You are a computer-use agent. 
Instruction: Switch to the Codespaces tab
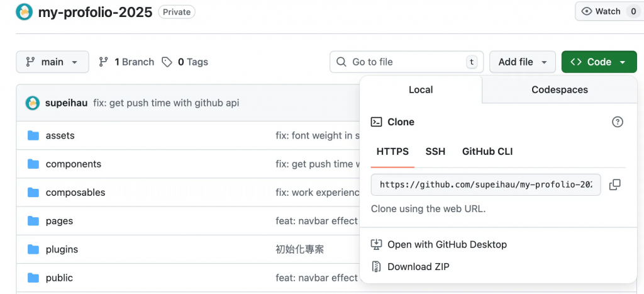[x=559, y=89]
